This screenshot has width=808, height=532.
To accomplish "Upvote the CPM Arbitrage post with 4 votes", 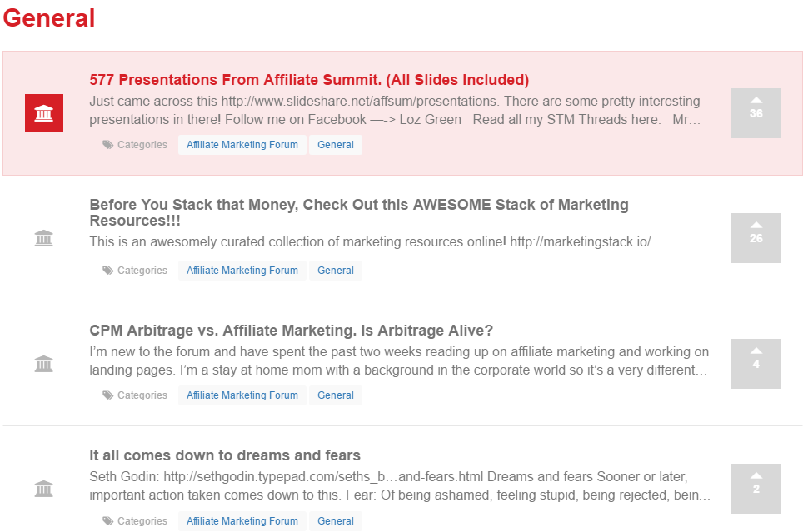I will coord(756,364).
